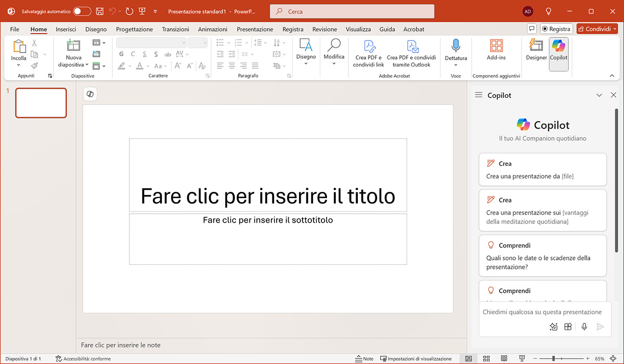
Task: Select 'Crea una presentazione da file' suggestion
Action: pyautogui.click(x=542, y=170)
